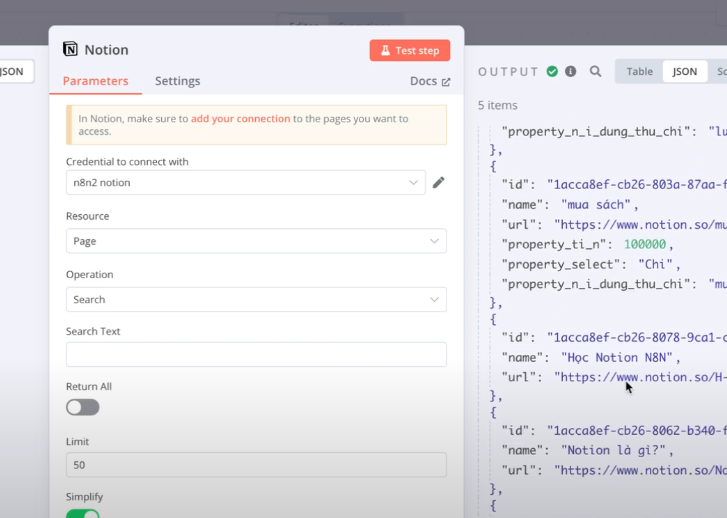Image resolution: width=727 pixels, height=518 pixels.
Task: Open output search magnifier icon
Action: pyautogui.click(x=595, y=71)
